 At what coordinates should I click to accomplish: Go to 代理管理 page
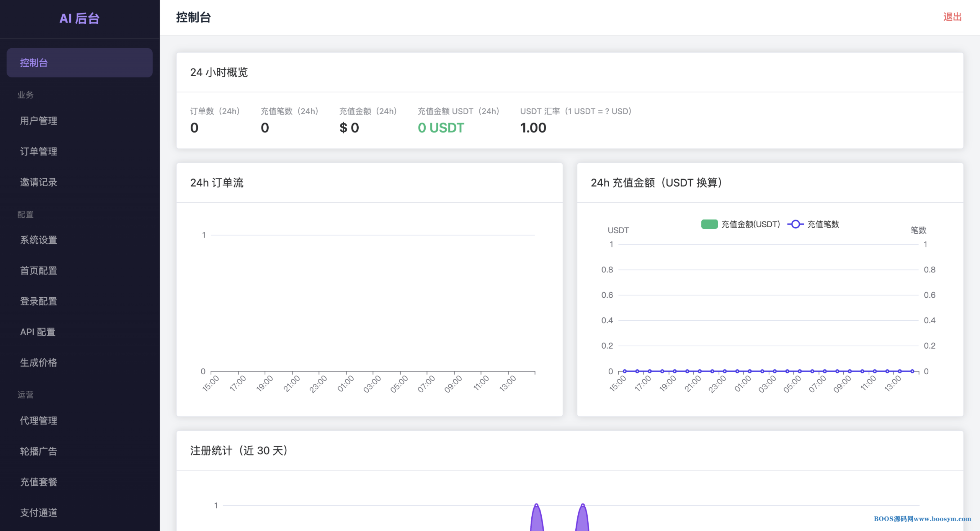point(39,420)
